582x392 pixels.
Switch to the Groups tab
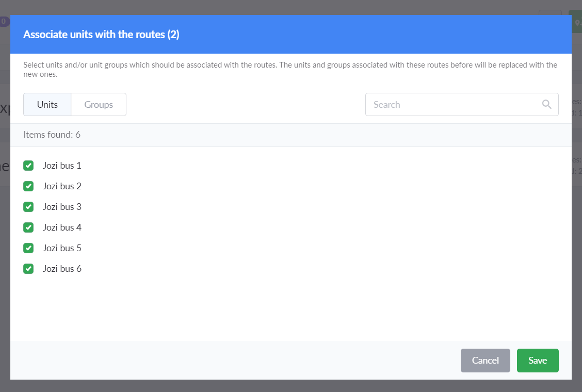click(x=99, y=105)
